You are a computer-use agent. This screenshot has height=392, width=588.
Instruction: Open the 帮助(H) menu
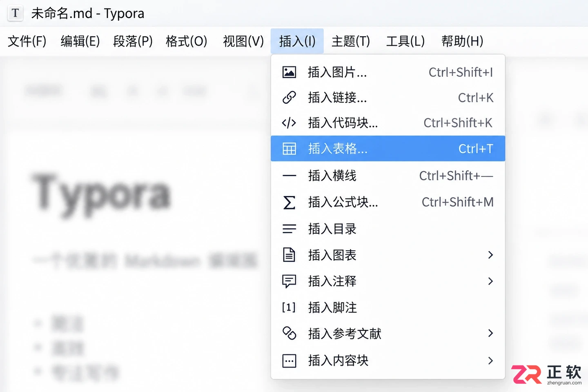point(462,41)
